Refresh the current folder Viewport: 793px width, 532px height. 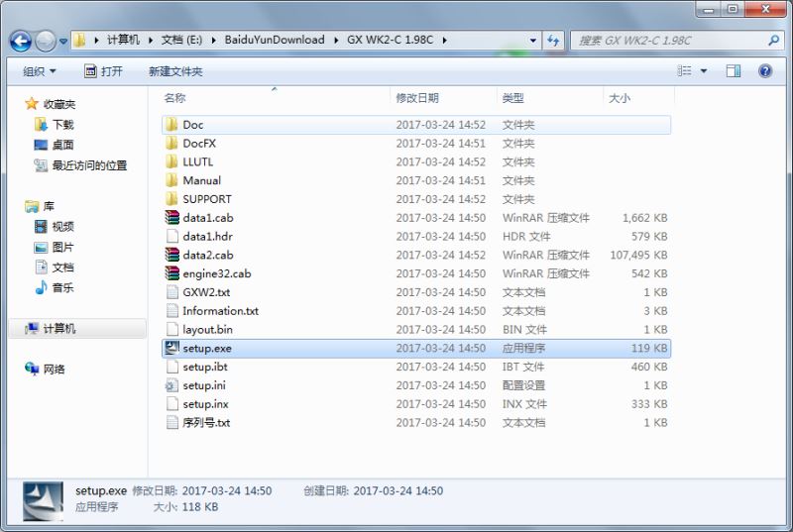point(553,41)
